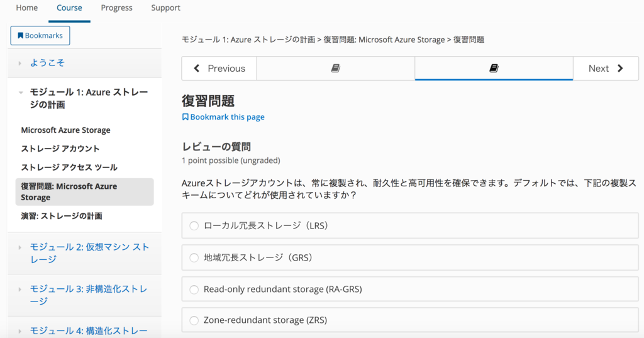Choose the 地域冗長ストレージ（GRS） radio option
This screenshot has width=644, height=338.
tap(194, 257)
